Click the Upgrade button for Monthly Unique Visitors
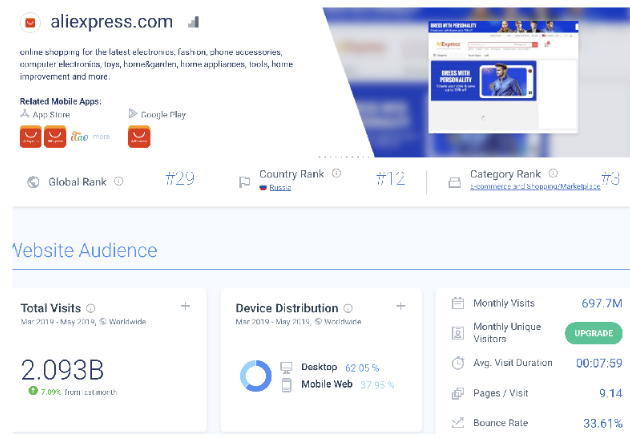 pyautogui.click(x=593, y=333)
